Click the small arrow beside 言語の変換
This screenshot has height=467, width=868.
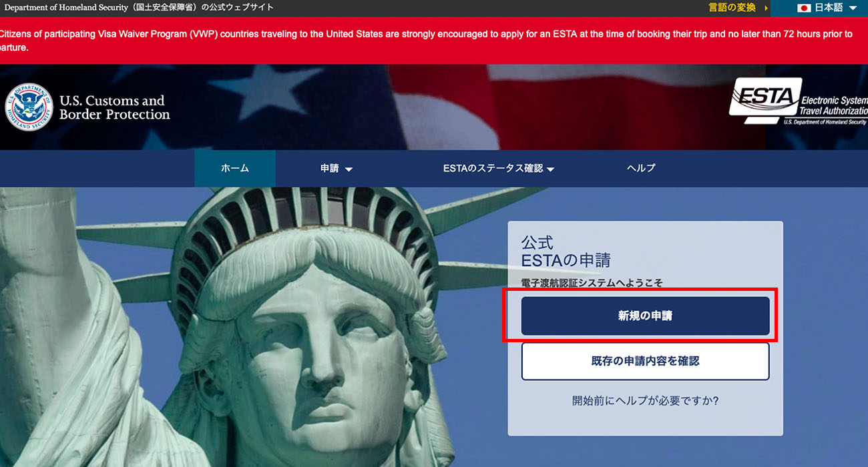point(765,8)
